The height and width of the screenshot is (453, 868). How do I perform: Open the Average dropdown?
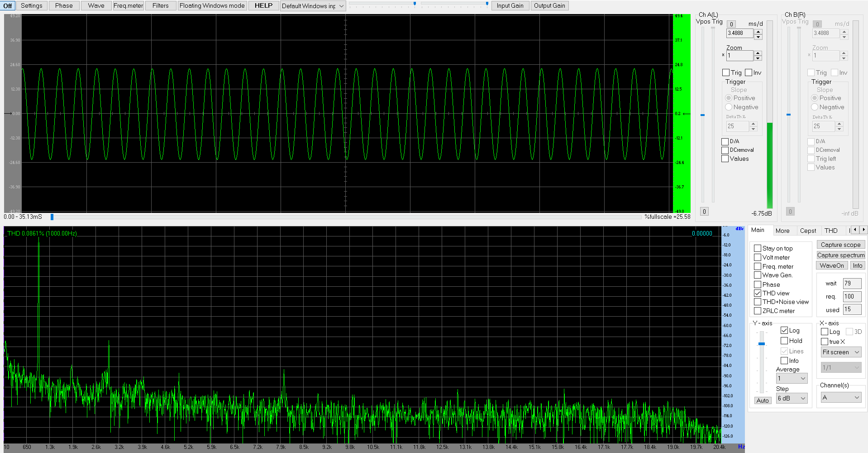pyautogui.click(x=792, y=378)
